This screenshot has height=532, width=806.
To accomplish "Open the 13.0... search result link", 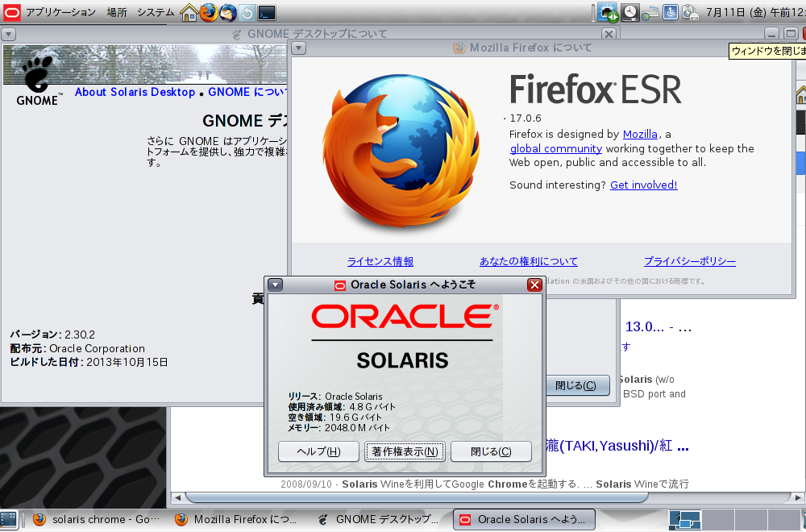I will point(659,326).
